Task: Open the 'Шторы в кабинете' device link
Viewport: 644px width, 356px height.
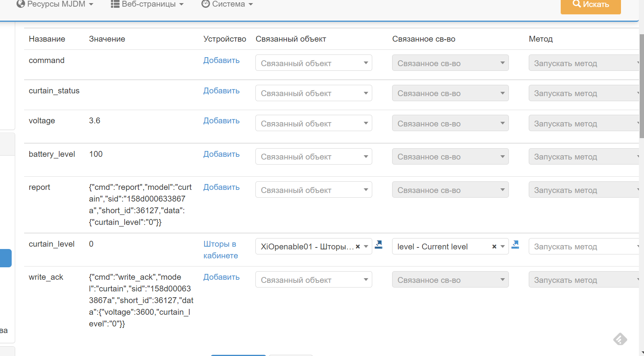Action: 220,250
